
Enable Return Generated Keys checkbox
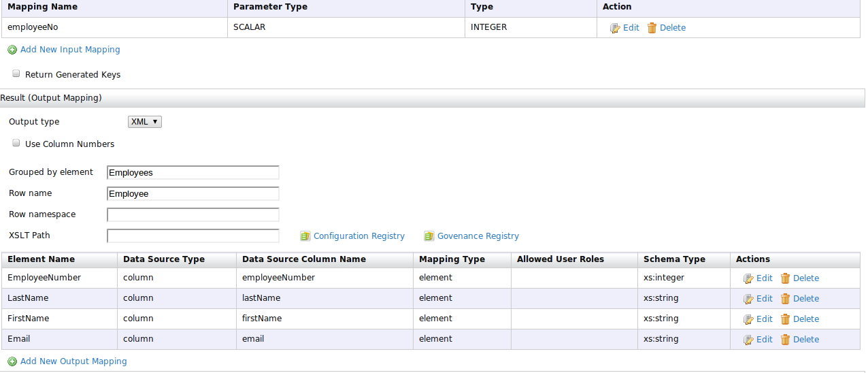pyautogui.click(x=16, y=74)
